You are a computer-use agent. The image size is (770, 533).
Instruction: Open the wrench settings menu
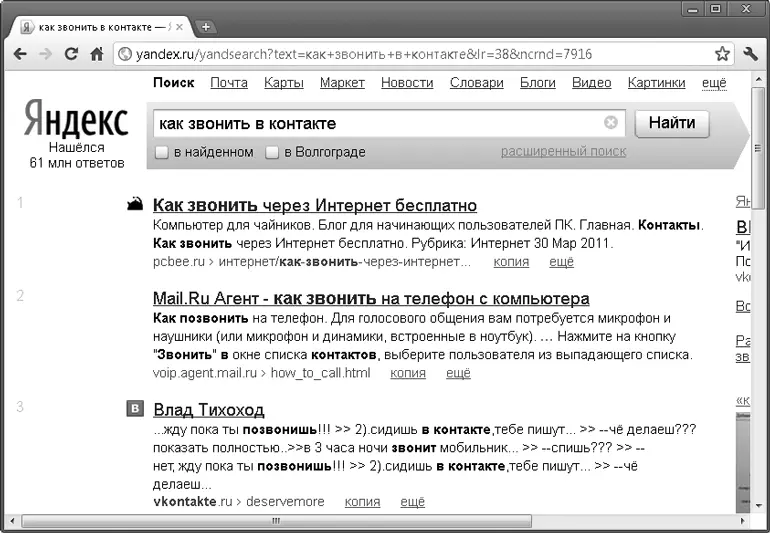[751, 54]
